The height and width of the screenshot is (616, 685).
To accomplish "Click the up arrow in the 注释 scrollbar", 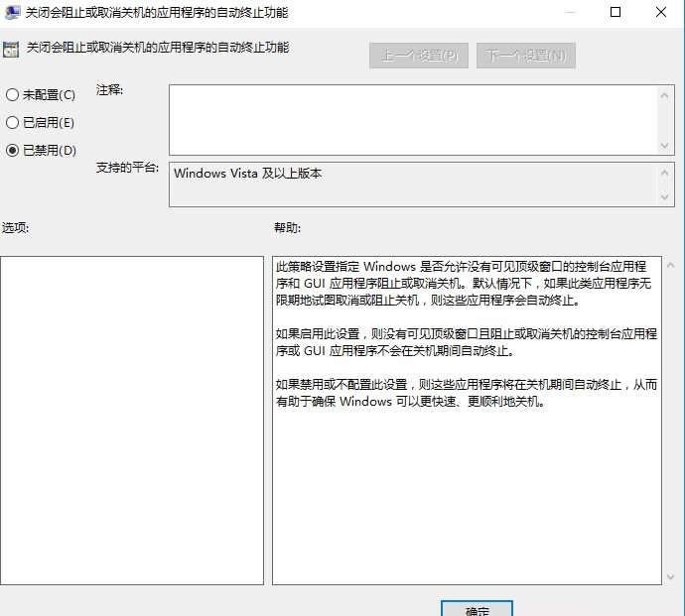I will click(x=665, y=95).
